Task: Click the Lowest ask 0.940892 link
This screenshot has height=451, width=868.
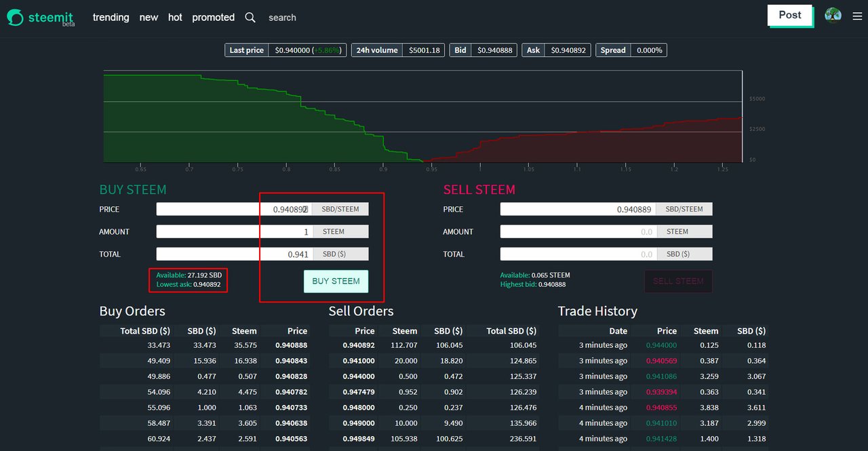Action: tap(189, 285)
